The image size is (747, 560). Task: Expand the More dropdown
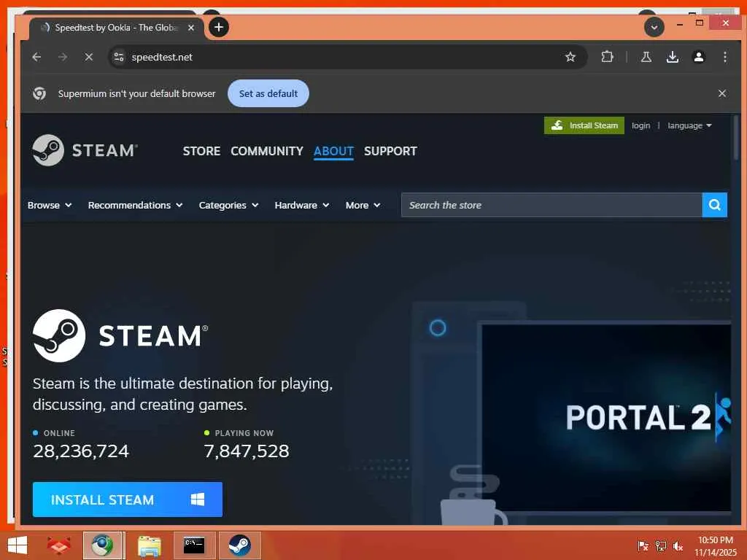pos(363,205)
